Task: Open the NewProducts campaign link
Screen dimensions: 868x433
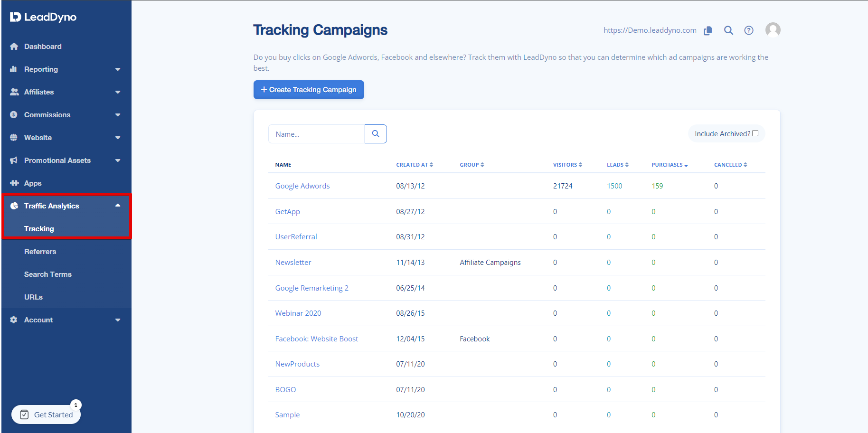Action: click(x=298, y=364)
